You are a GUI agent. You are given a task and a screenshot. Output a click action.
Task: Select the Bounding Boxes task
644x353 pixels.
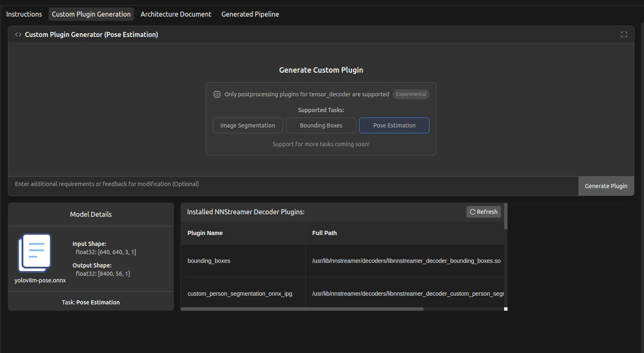(321, 125)
